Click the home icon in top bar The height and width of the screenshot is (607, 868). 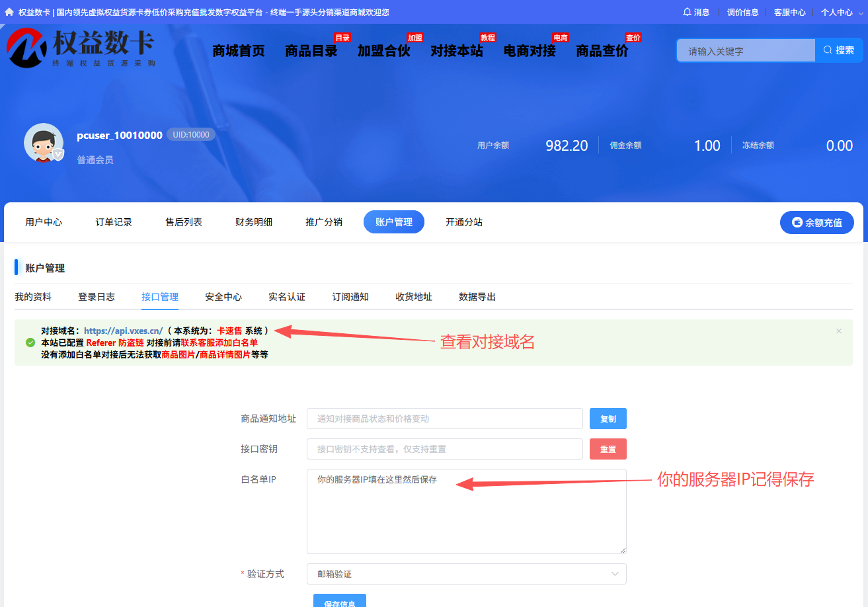pos(8,11)
